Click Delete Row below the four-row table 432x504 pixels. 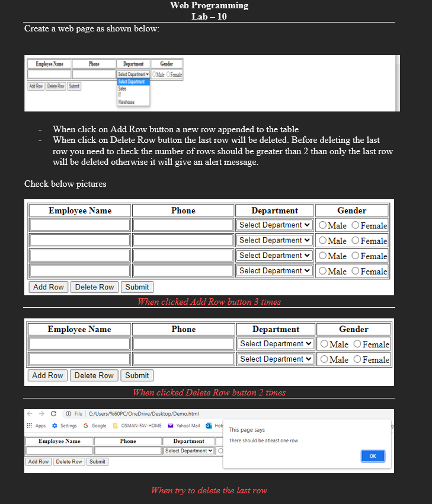click(x=94, y=287)
